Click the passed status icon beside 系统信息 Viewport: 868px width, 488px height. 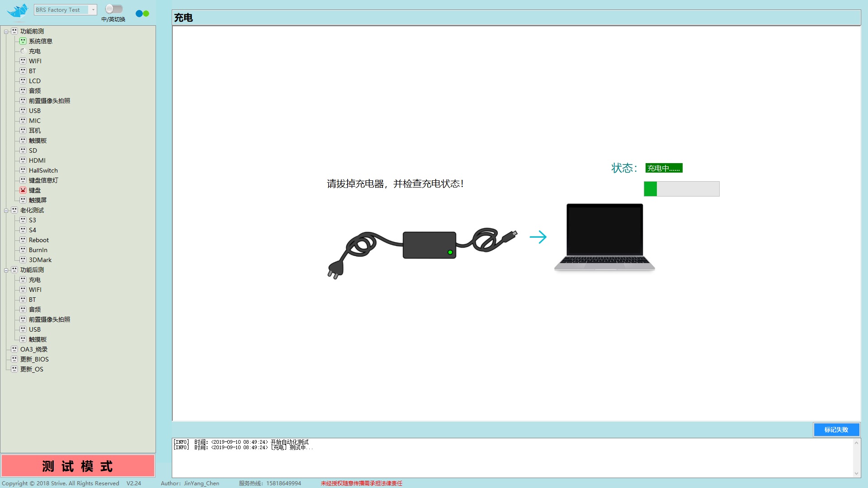(23, 41)
